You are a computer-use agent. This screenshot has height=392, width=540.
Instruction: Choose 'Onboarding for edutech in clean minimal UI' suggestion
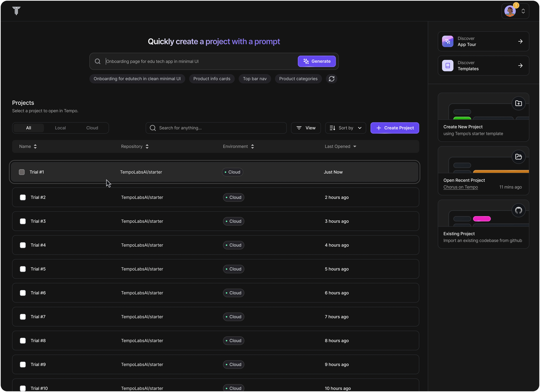pos(137,79)
